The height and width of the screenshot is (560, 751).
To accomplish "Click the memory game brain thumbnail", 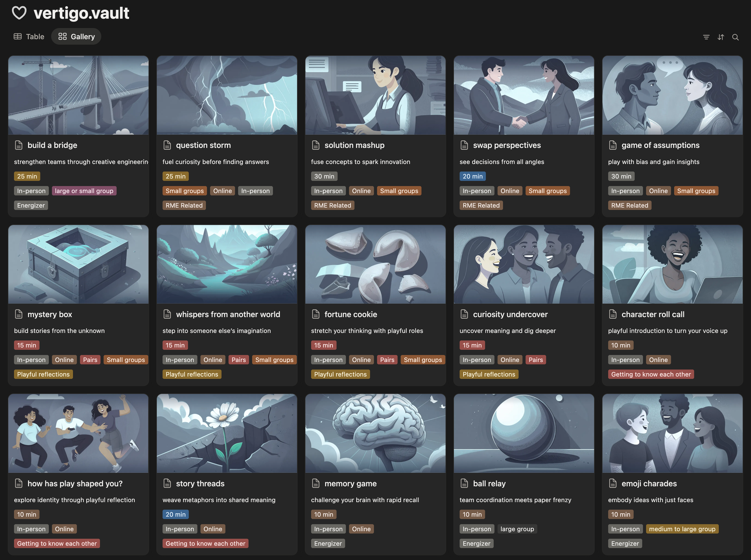I will point(375,433).
